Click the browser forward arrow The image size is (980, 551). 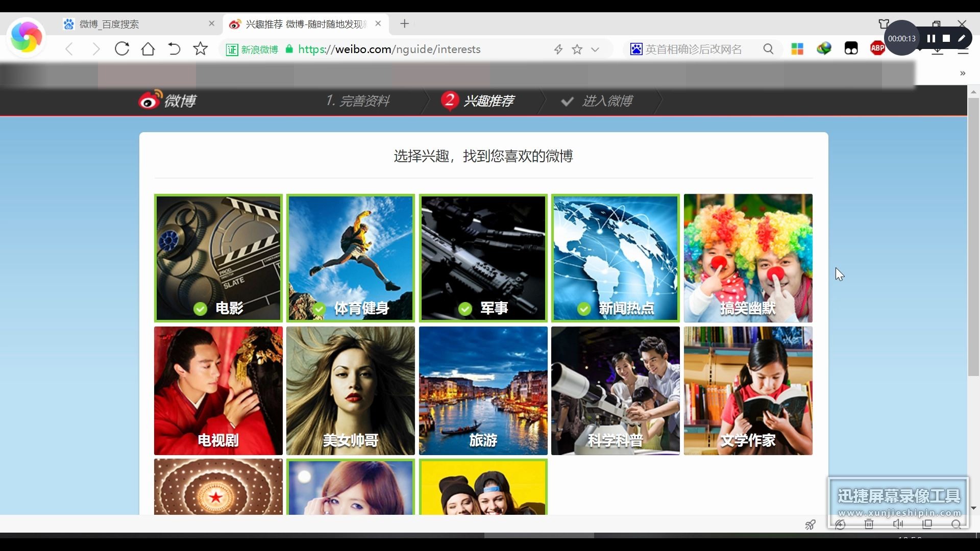(95, 49)
